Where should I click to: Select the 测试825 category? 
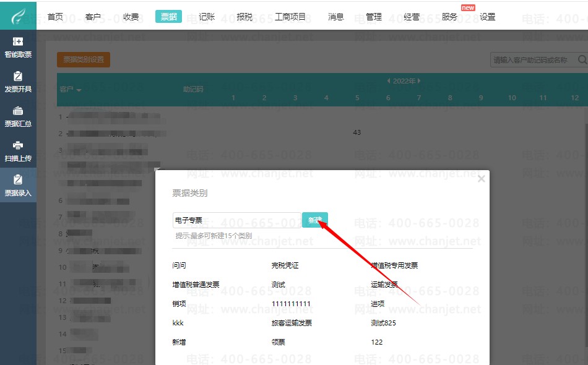point(383,323)
